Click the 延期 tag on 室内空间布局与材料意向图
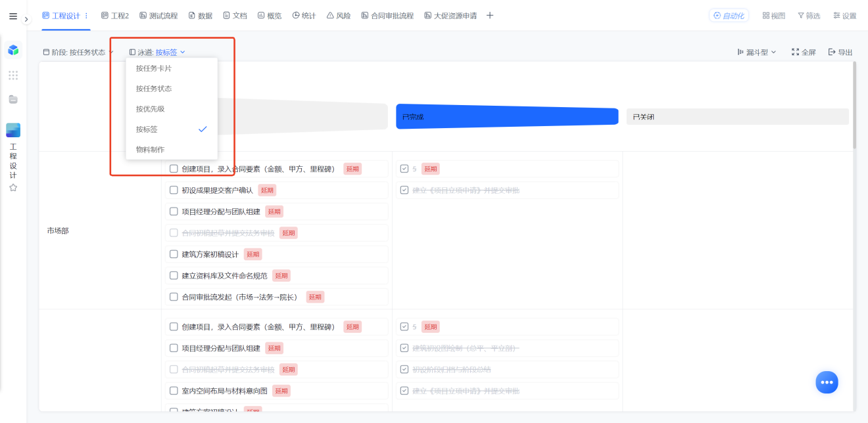Viewport: 868px width, 423px height. point(281,391)
